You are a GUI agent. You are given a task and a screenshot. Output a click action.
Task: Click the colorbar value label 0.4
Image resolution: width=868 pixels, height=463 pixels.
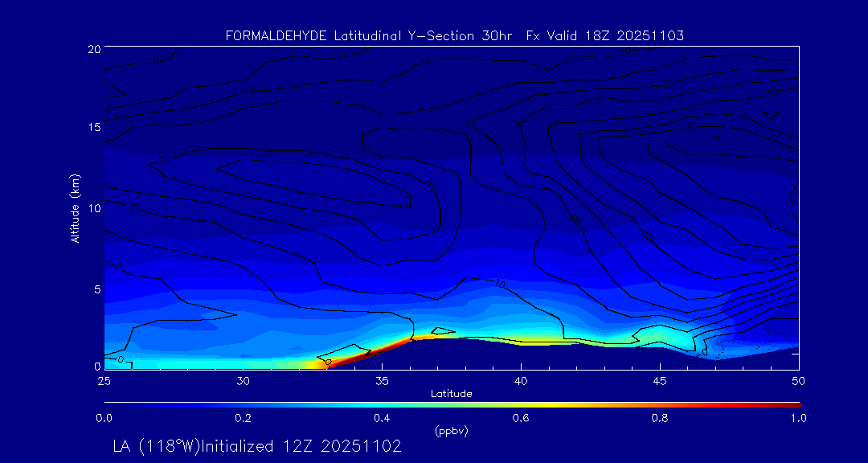(x=383, y=418)
